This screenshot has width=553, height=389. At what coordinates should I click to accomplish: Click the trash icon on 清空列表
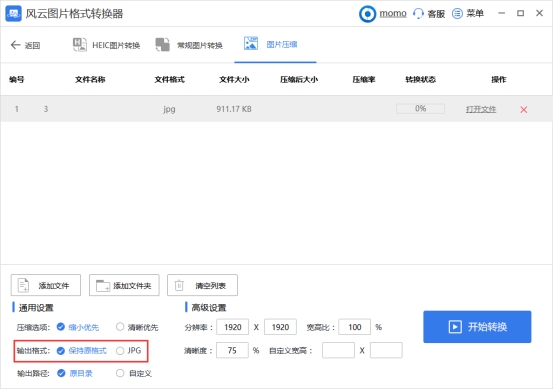coord(179,285)
